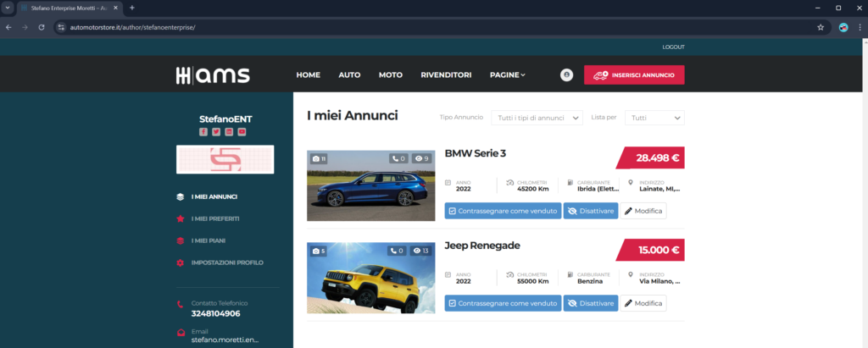This screenshot has width=868, height=348.
Task: Open I MIEI PIANI in sidebar
Action: point(209,240)
